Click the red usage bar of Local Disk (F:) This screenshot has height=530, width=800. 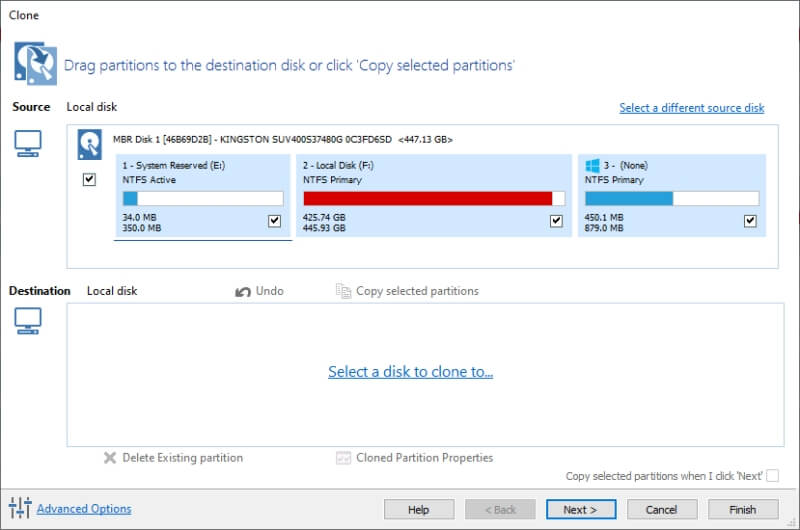(x=428, y=198)
